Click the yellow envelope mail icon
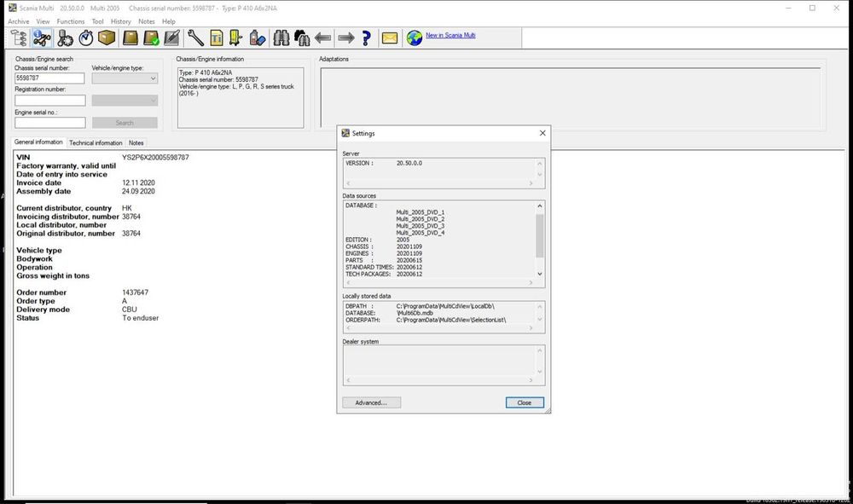Screen dimensions: 853x504 point(390,38)
